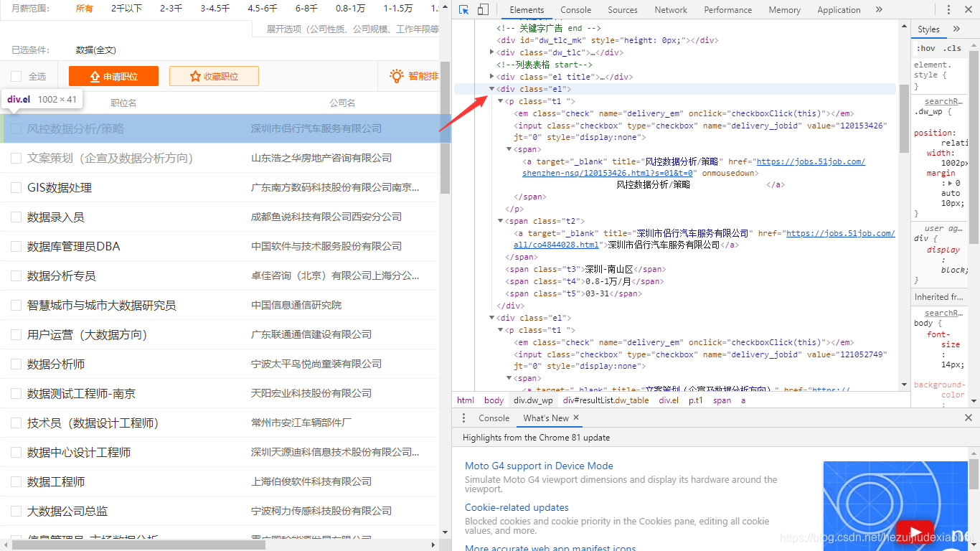Click the 申请职位 apply button
This screenshot has width=980, height=551.
tap(114, 76)
